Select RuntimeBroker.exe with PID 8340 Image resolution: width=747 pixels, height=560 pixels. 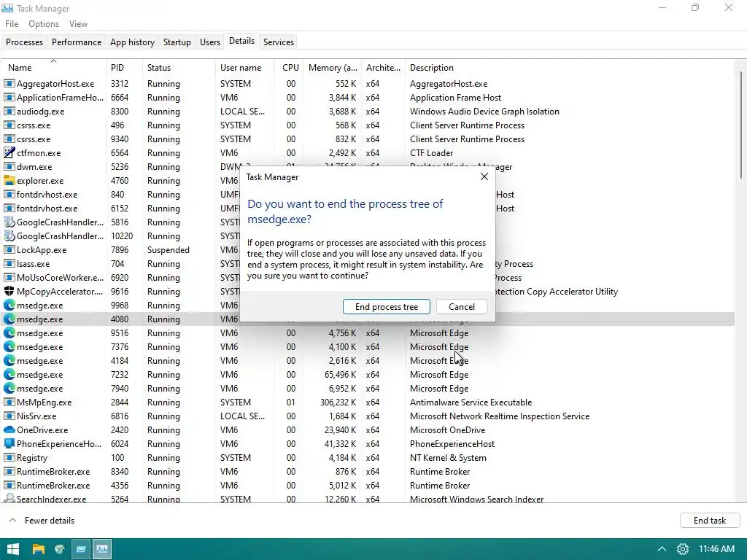click(x=368, y=471)
